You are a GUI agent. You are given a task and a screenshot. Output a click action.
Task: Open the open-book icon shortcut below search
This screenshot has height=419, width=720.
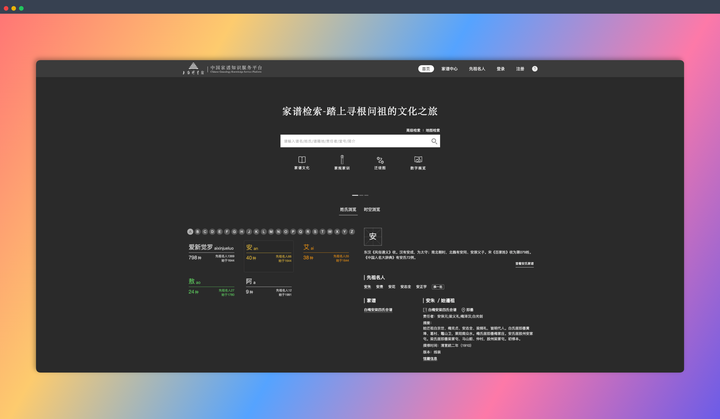click(302, 159)
